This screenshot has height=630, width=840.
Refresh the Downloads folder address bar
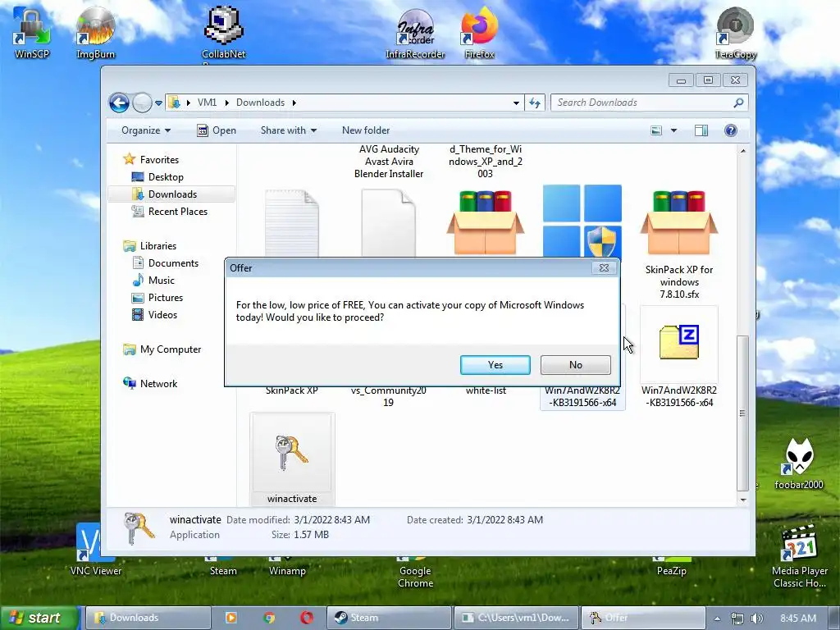pyautogui.click(x=535, y=103)
